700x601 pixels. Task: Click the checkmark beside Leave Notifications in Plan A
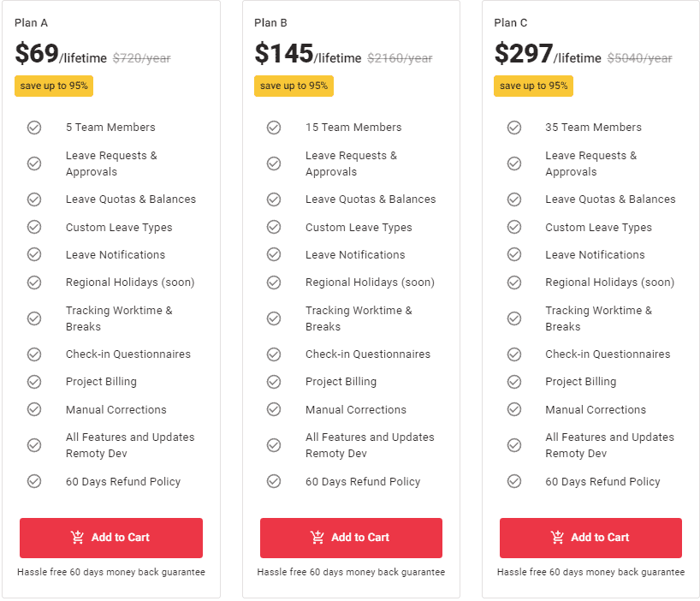(34, 254)
